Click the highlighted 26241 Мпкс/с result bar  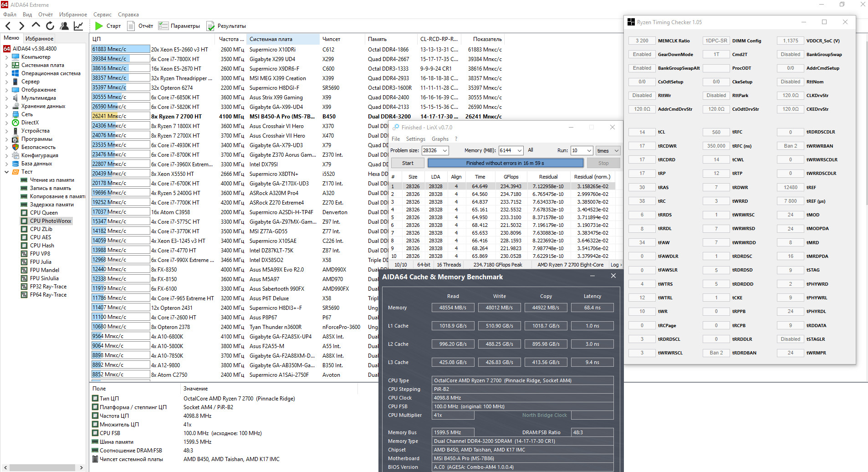[x=121, y=116]
